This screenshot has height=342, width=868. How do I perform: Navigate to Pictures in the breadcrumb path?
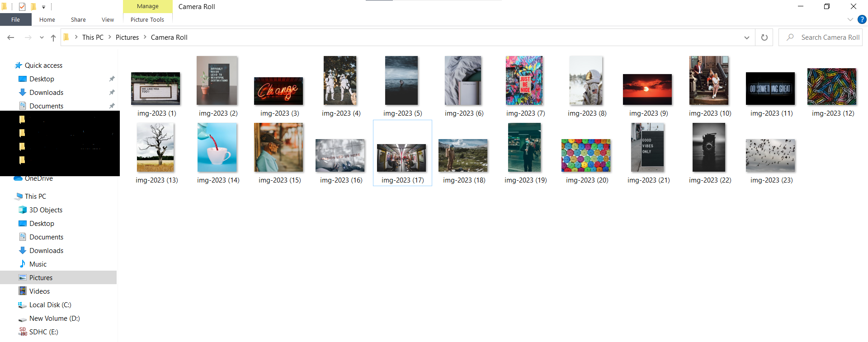(x=127, y=37)
